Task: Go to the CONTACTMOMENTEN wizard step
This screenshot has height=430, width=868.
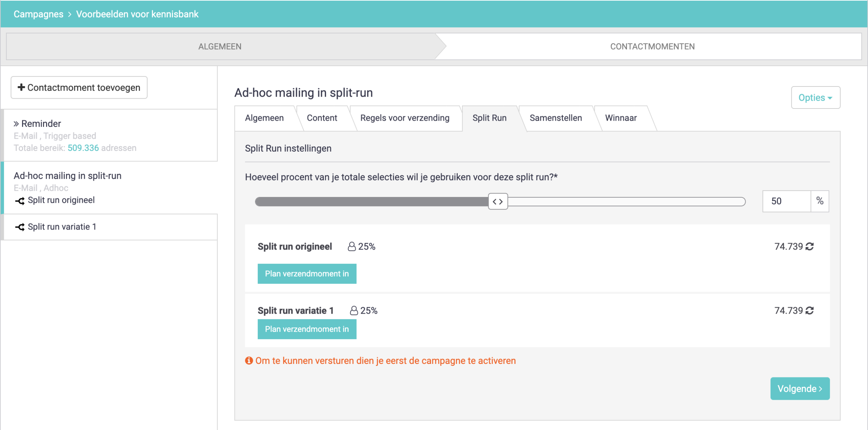Action: click(x=652, y=46)
